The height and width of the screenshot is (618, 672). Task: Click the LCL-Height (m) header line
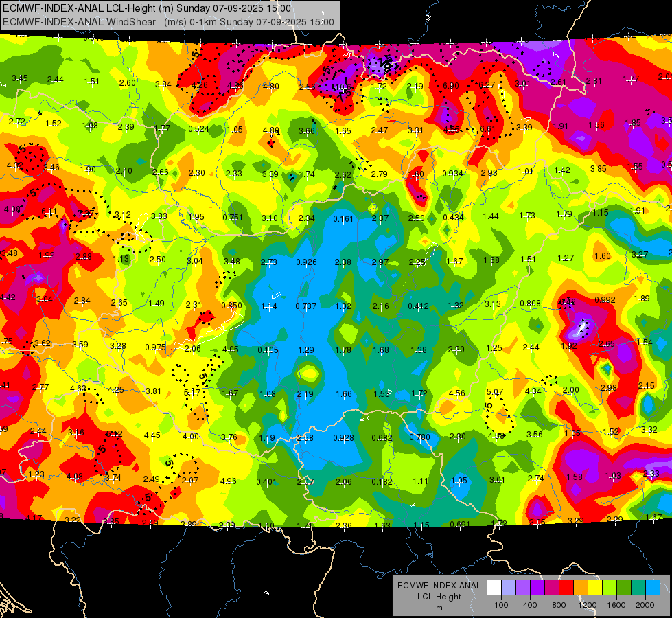coord(147,8)
